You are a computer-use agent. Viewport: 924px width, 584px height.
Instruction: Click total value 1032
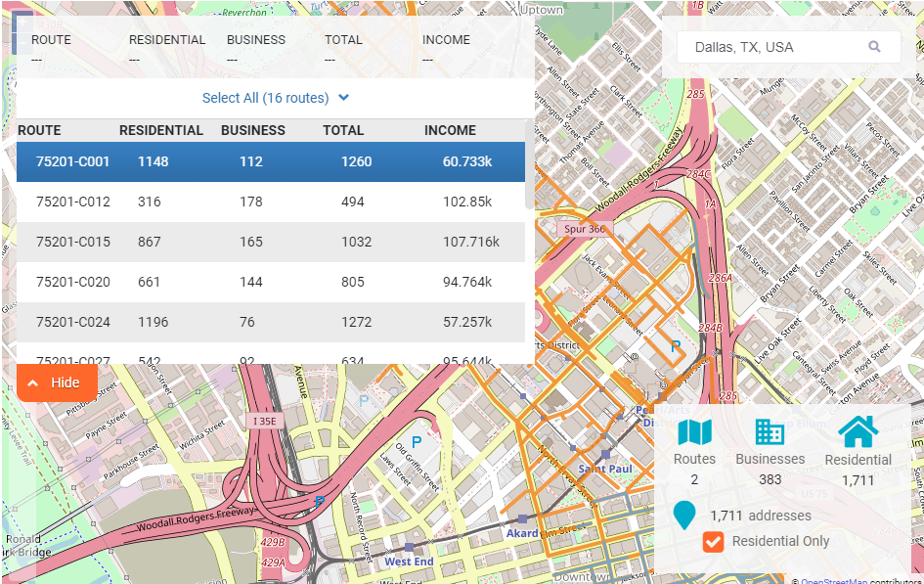point(357,242)
